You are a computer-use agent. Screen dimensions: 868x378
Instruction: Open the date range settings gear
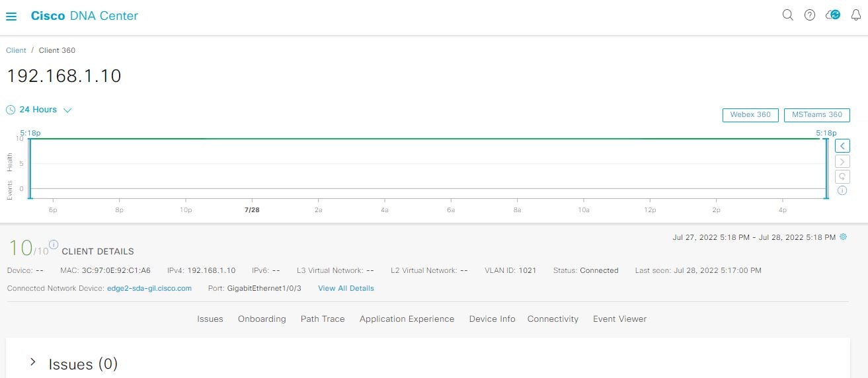(843, 237)
